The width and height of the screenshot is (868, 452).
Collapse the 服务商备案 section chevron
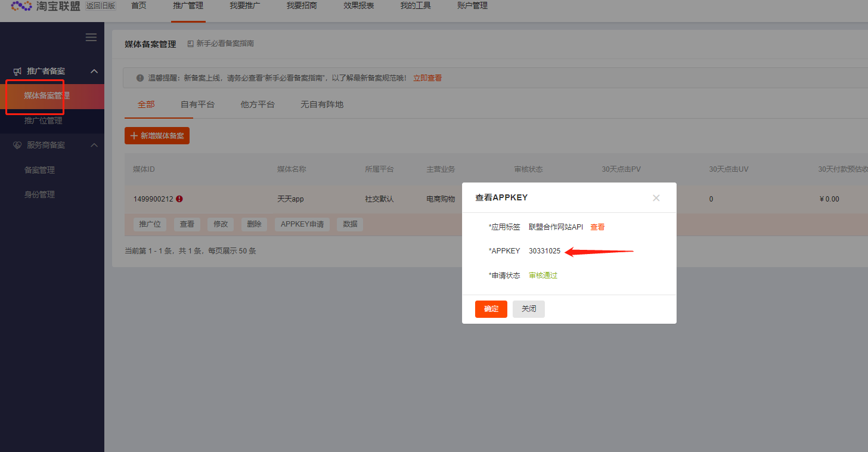click(94, 145)
